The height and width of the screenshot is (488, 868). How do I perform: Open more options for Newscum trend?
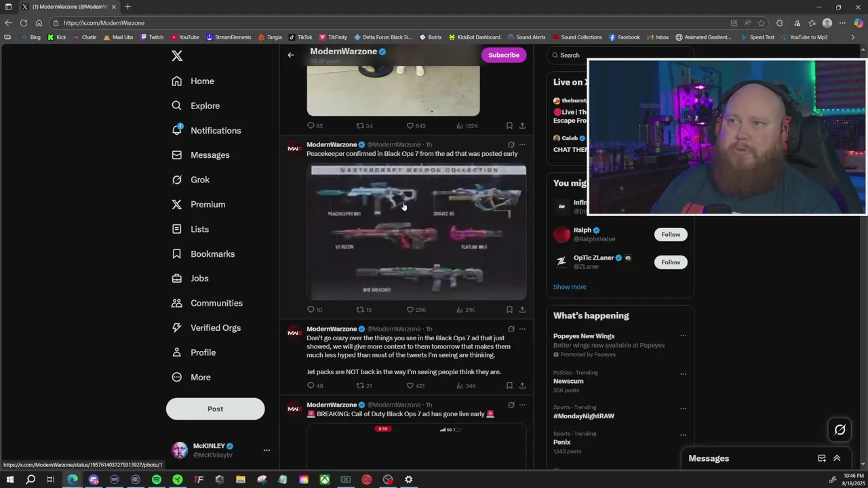click(x=683, y=373)
